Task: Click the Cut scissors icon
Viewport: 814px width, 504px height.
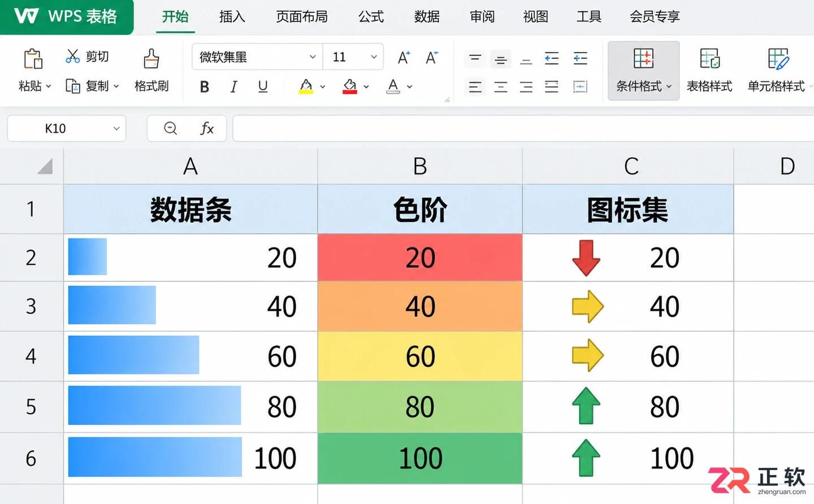Action: 72,56
